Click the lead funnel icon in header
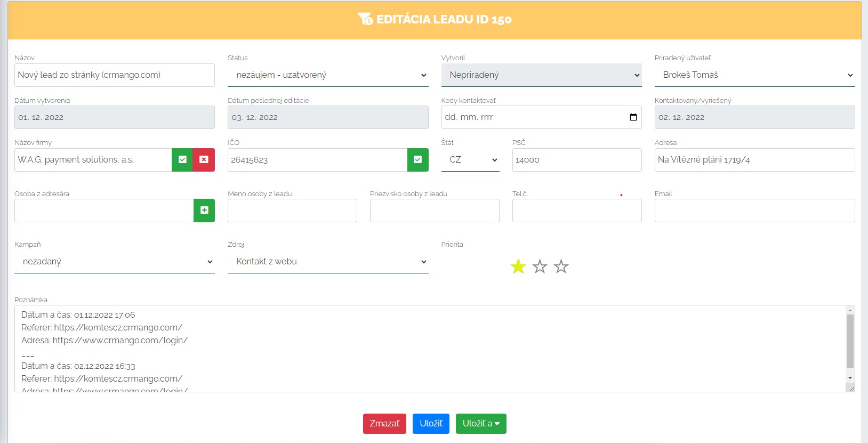Screen dimensions: 868x444 (x=365, y=19)
